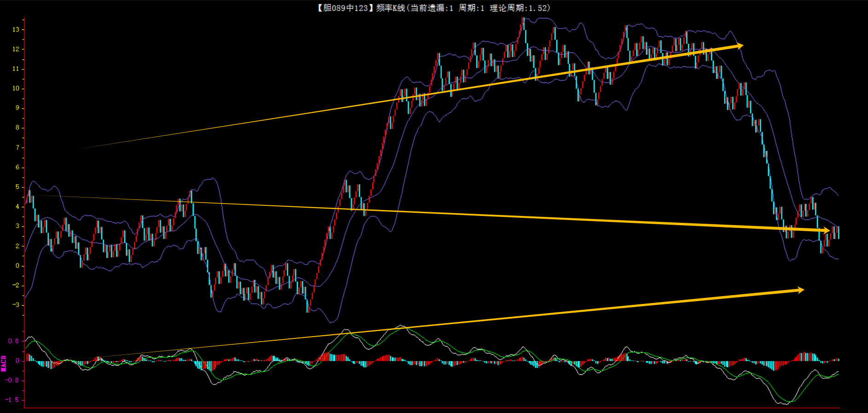Viewport: 868px width, 413px height.
Task: Click the positive "0.8" MACD axis label
Action: pyautogui.click(x=13, y=341)
